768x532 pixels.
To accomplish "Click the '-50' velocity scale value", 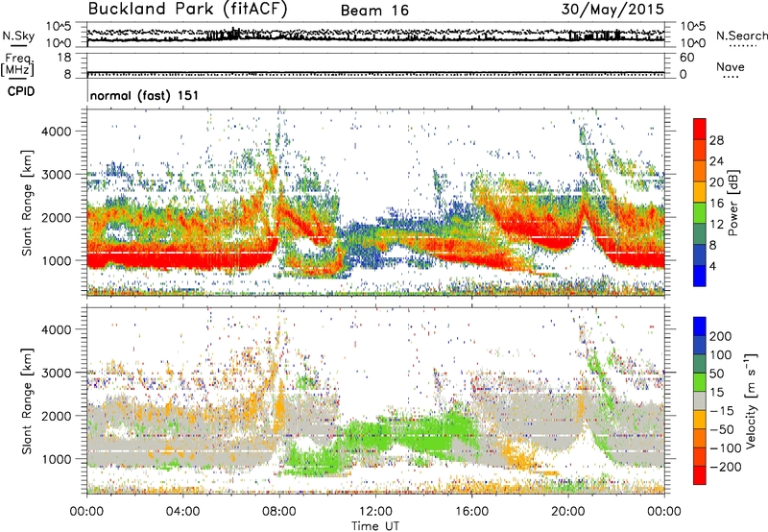I will [x=722, y=429].
